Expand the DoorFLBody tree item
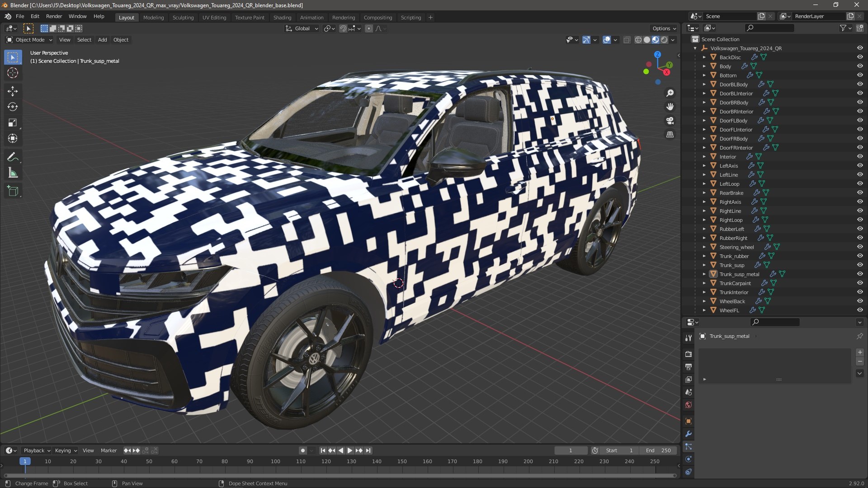Image resolution: width=868 pixels, height=488 pixels. click(x=704, y=120)
